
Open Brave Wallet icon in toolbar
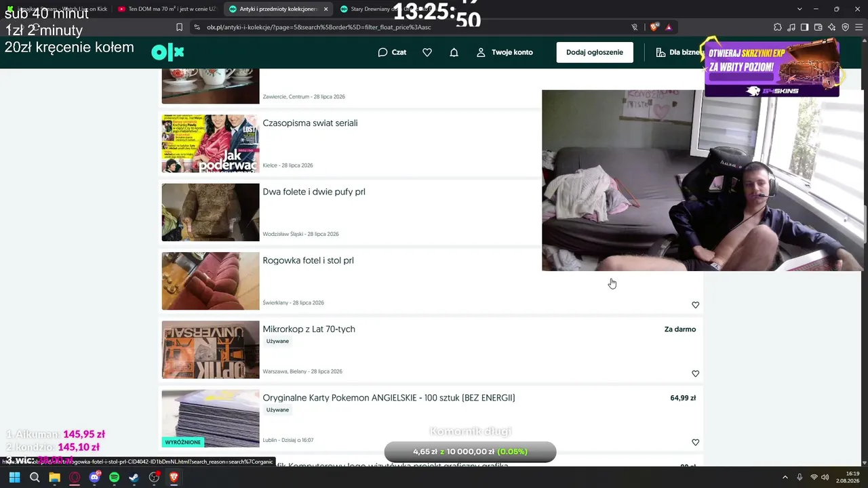(x=818, y=27)
